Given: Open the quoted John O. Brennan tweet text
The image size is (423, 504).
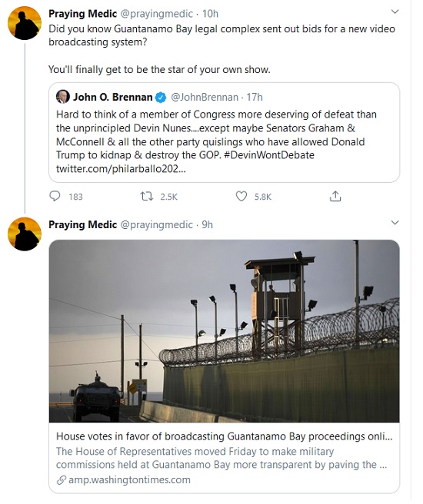Looking at the screenshot, I should (x=216, y=141).
